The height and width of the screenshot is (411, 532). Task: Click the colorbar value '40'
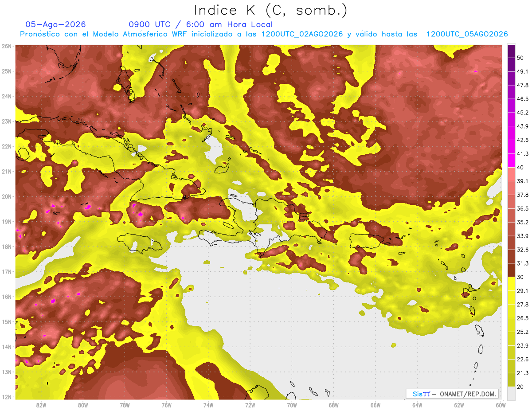click(520, 167)
